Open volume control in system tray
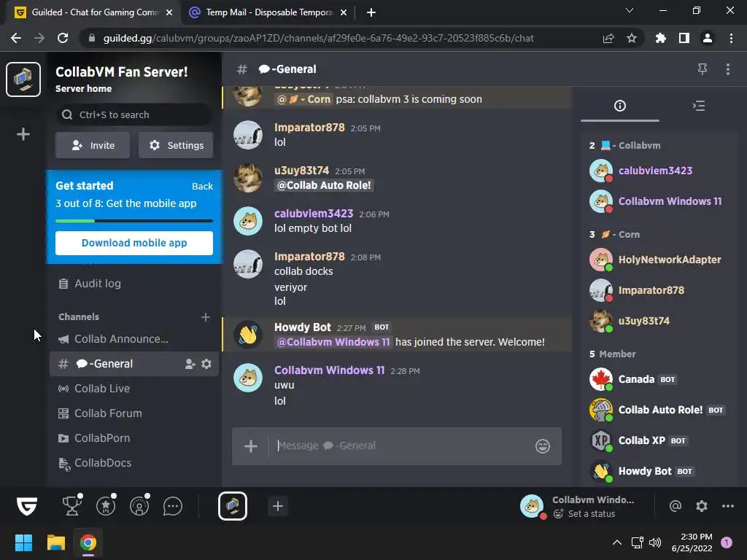This screenshot has width=747, height=560. [655, 542]
